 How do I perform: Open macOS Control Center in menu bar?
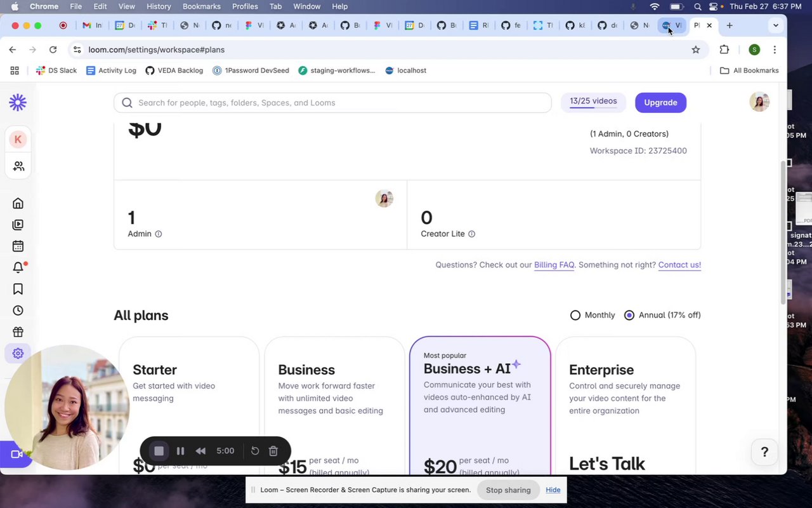[x=714, y=6]
